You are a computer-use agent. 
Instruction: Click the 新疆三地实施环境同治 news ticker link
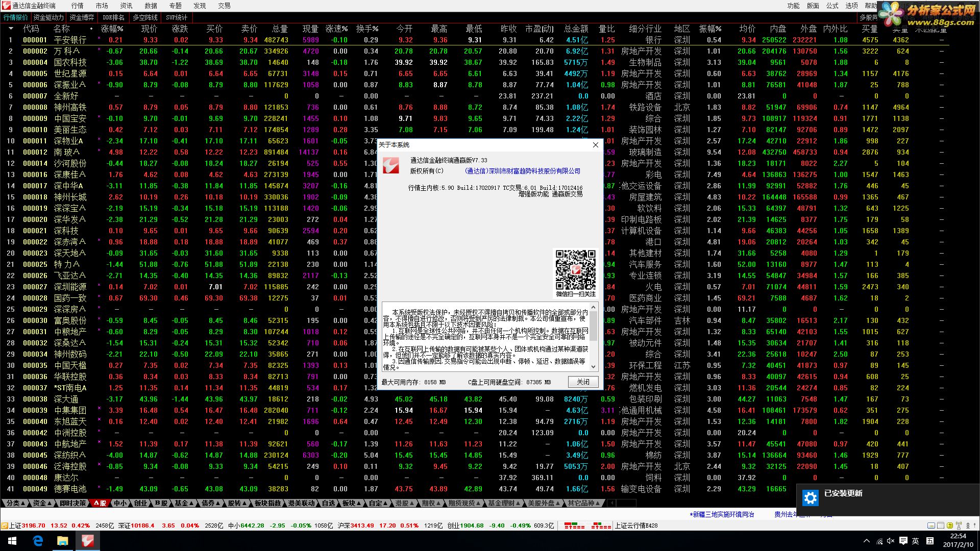(722, 514)
